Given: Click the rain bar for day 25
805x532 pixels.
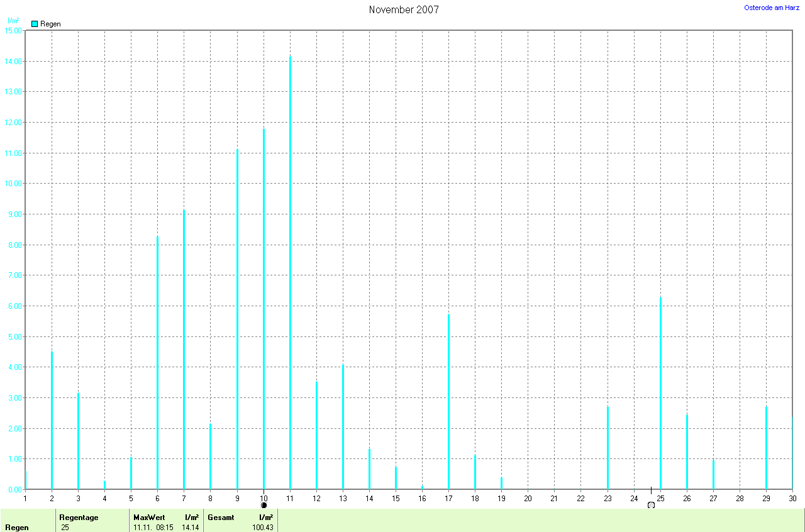Looking at the screenshot, I should click(x=660, y=393).
